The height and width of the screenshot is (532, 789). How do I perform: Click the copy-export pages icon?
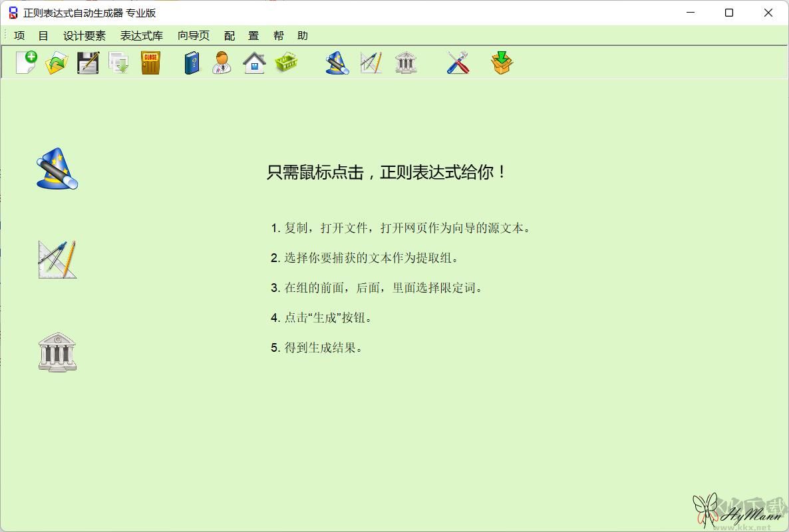(118, 62)
